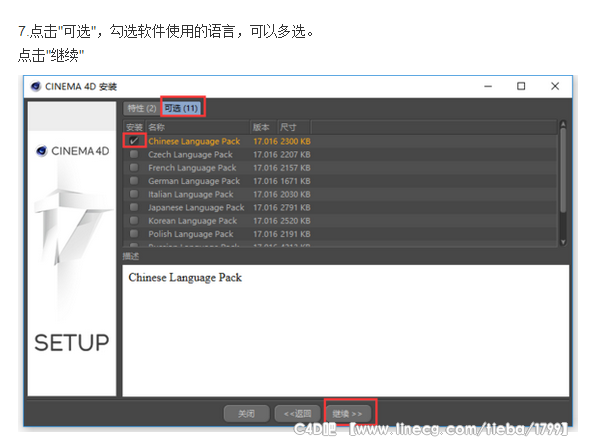This screenshot has height=446, width=594.
Task: Click the 1671 KB size value
Action: click(x=295, y=181)
